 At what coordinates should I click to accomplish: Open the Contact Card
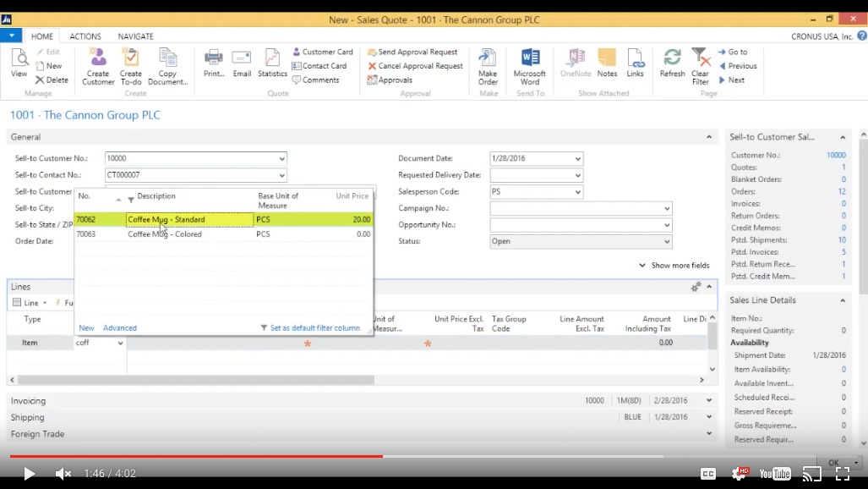[x=319, y=66]
